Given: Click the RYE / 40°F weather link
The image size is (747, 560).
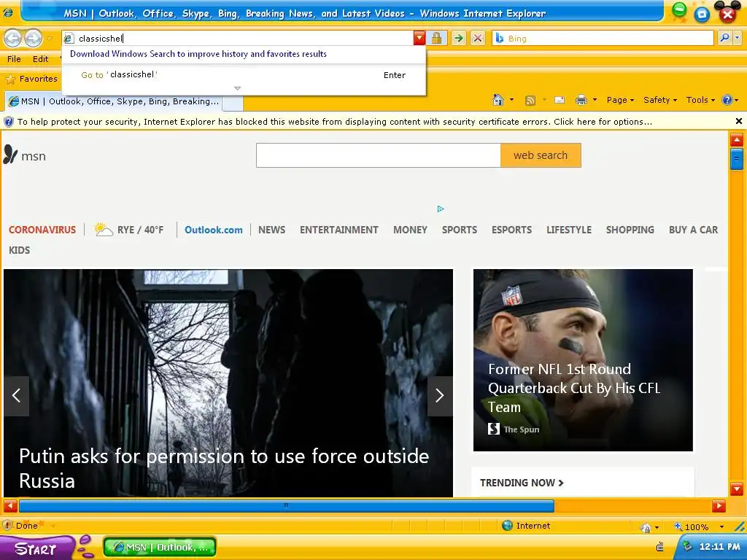Looking at the screenshot, I should (128, 230).
